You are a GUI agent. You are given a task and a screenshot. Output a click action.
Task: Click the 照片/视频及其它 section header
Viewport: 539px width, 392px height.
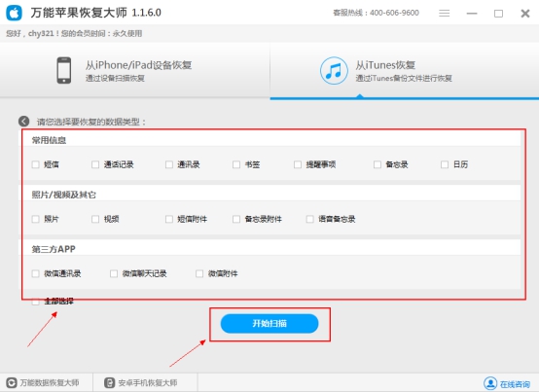coord(63,195)
